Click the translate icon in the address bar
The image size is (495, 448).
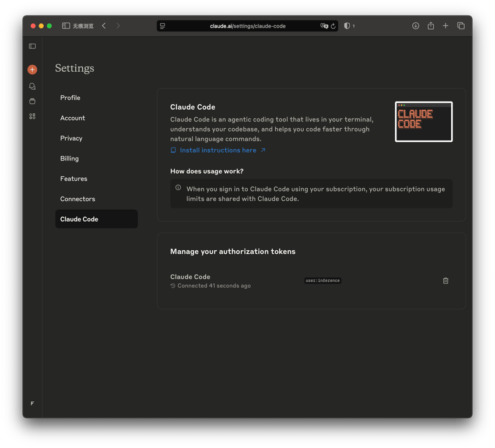click(324, 26)
